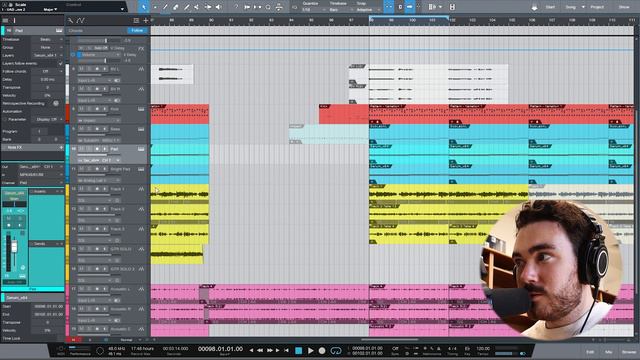Show automation with the curve icon
Screen dimensions: 640x360
click(80, 20)
